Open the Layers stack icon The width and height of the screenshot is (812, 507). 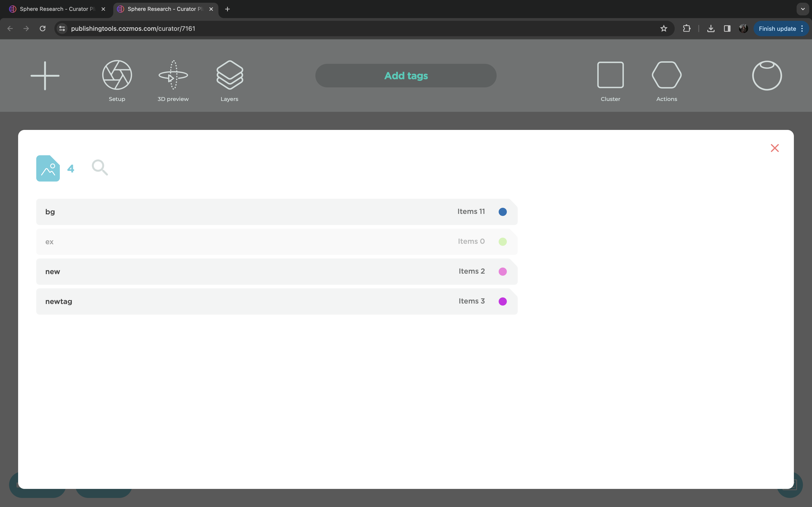(x=230, y=75)
